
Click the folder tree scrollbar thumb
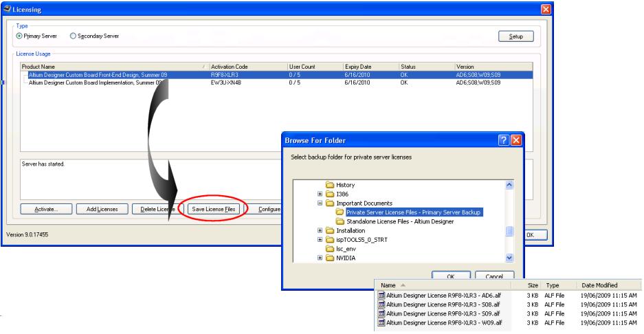tap(509, 232)
